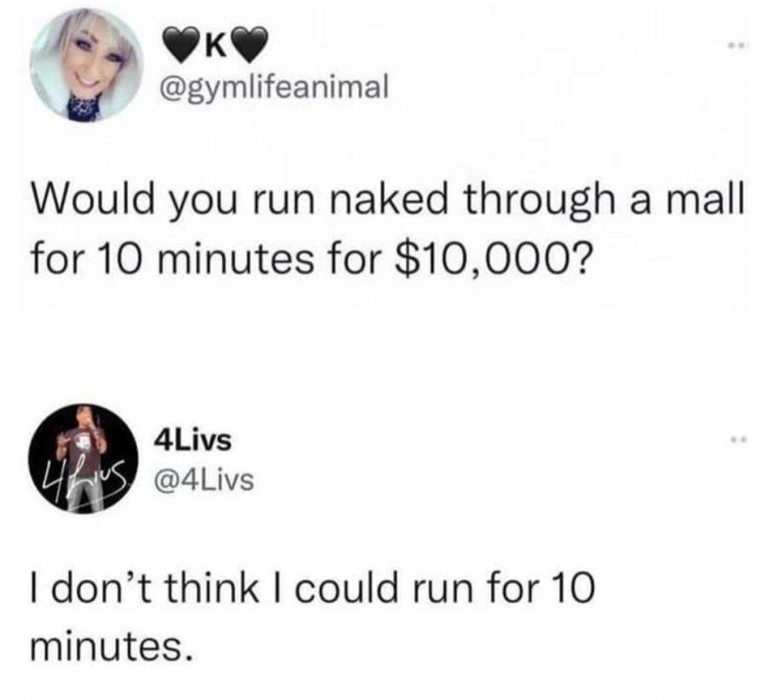Viewport: 769px width, 700px height.
Task: Click the word "could" in the reply
Action: 345,588
